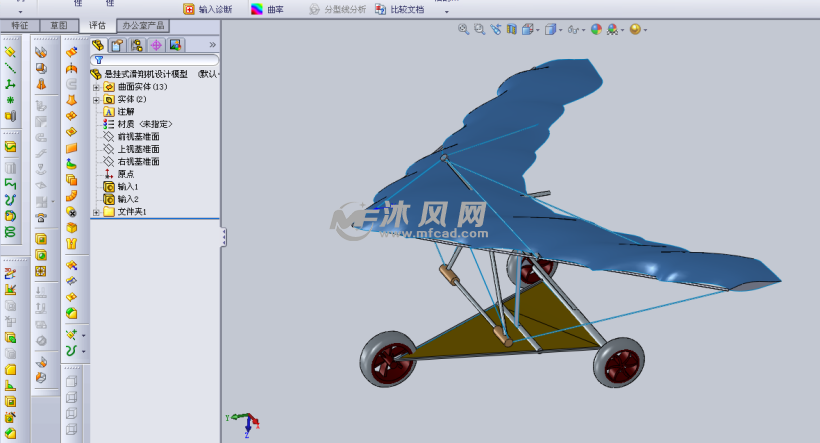
Task: Expand the 实体(2) solid bodies node
Action: tap(96, 99)
